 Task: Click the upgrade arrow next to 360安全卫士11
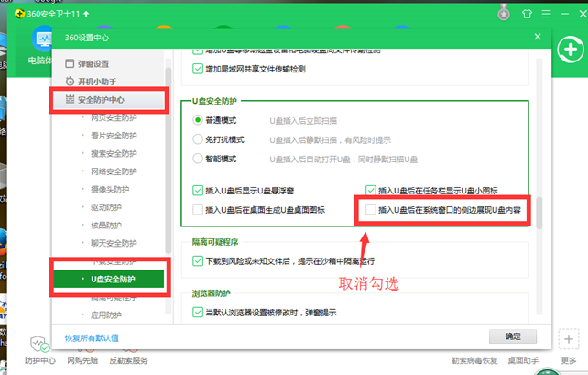pos(86,14)
